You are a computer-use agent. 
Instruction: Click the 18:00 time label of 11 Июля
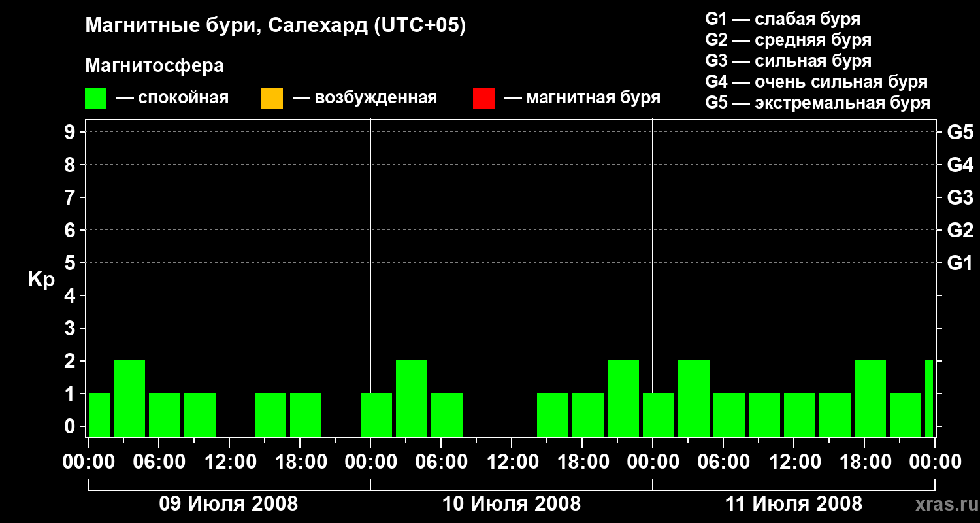coord(864,462)
